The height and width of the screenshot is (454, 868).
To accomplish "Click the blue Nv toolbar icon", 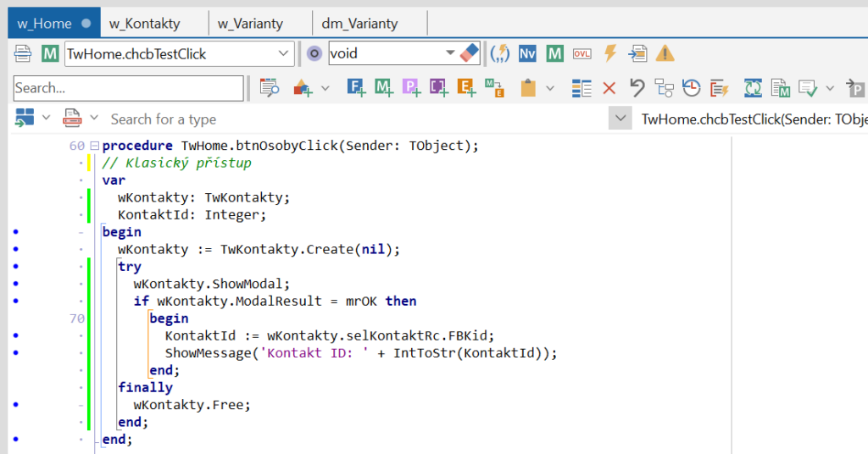I will click(x=527, y=53).
